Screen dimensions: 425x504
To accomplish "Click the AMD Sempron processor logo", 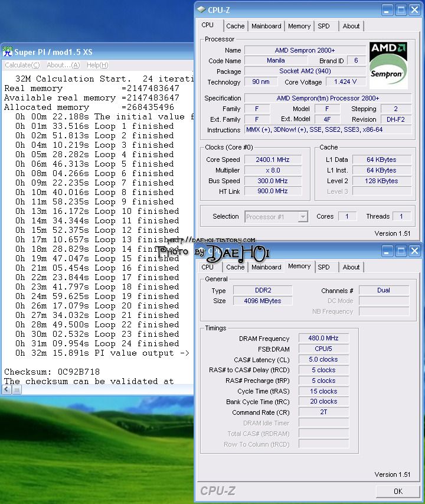I will coord(388,65).
